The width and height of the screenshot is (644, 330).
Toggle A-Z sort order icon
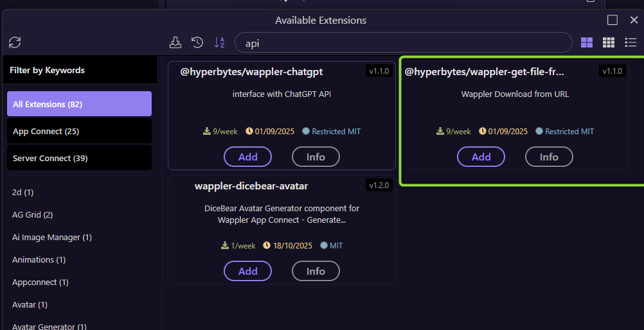pyautogui.click(x=219, y=42)
